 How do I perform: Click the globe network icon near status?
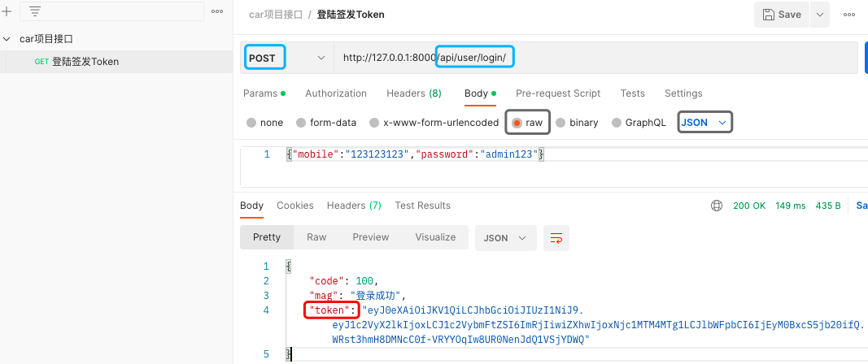coord(717,206)
